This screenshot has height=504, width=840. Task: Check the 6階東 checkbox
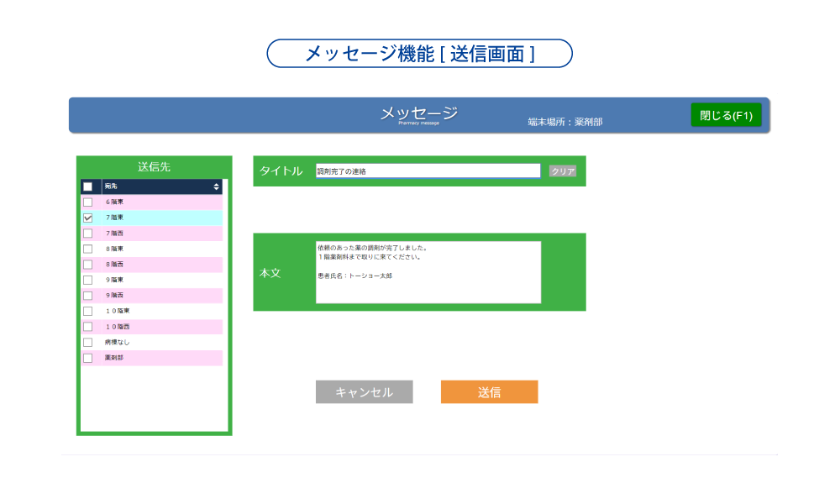point(88,202)
